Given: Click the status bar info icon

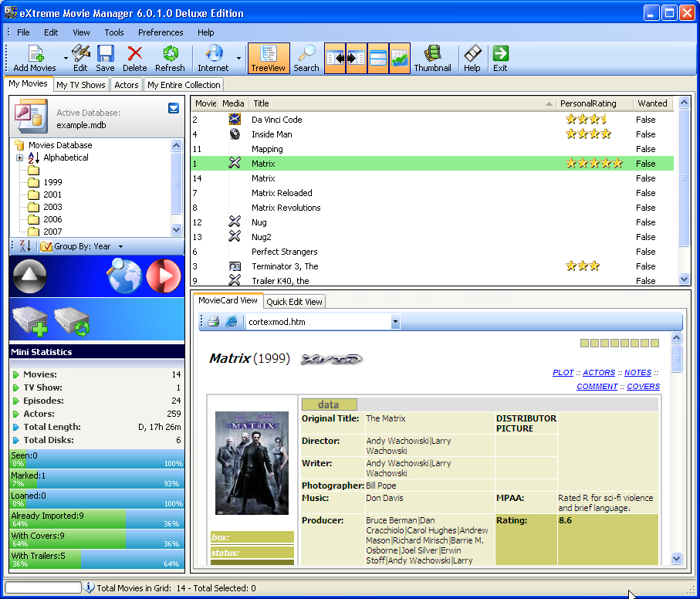Looking at the screenshot, I should [x=89, y=587].
